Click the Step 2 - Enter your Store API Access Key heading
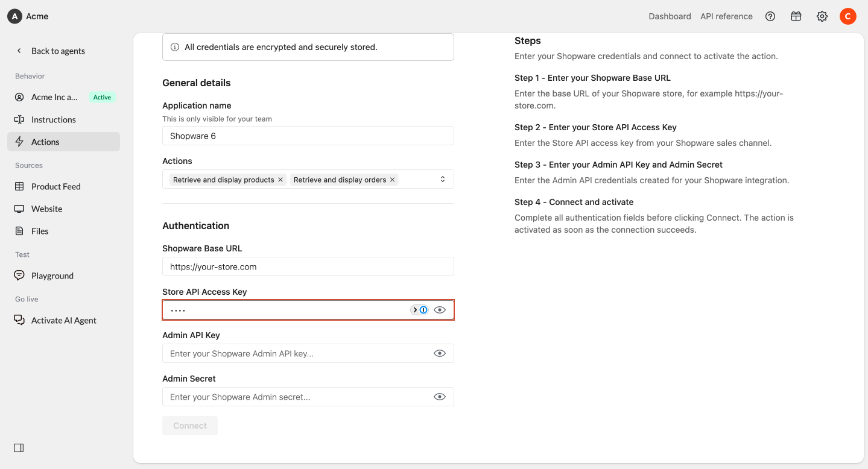The width and height of the screenshot is (868, 469). [x=595, y=127]
